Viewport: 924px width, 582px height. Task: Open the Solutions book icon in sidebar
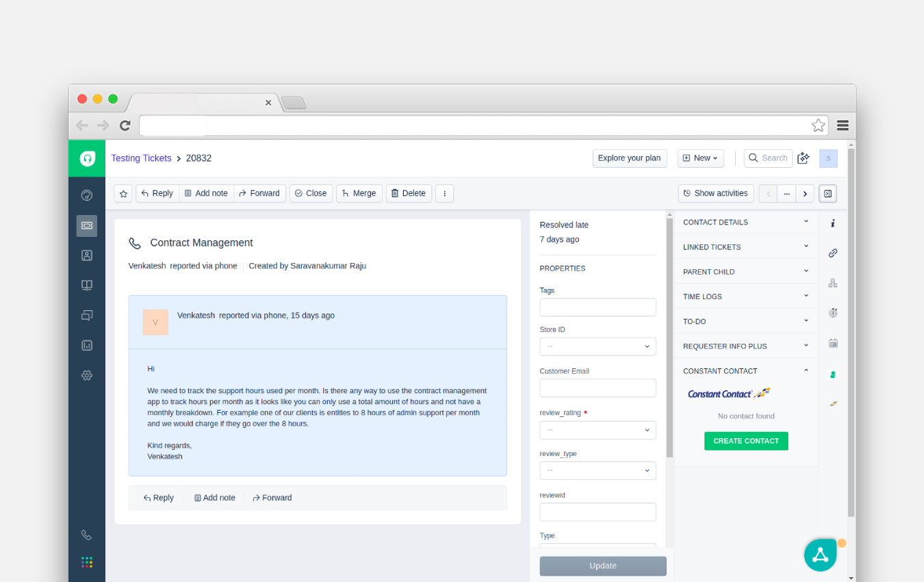point(87,286)
